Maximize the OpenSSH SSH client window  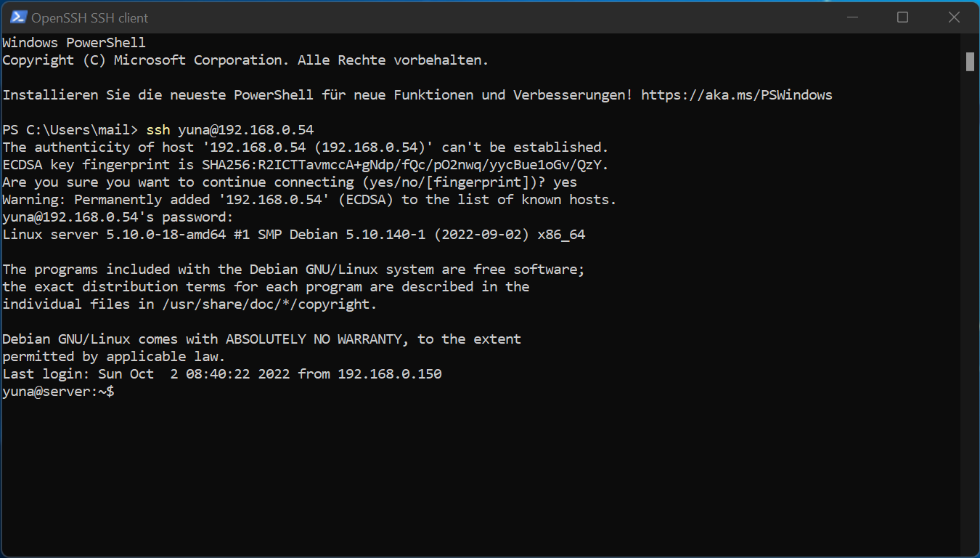pyautogui.click(x=902, y=17)
